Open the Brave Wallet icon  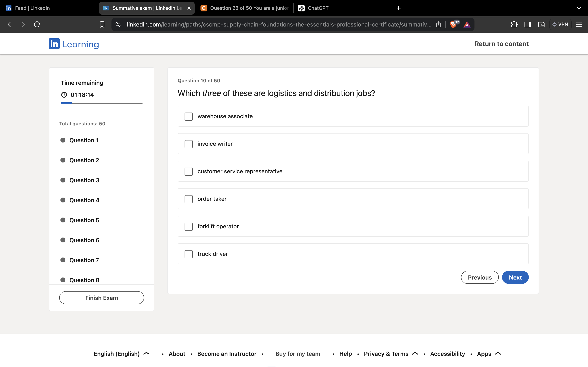point(541,24)
